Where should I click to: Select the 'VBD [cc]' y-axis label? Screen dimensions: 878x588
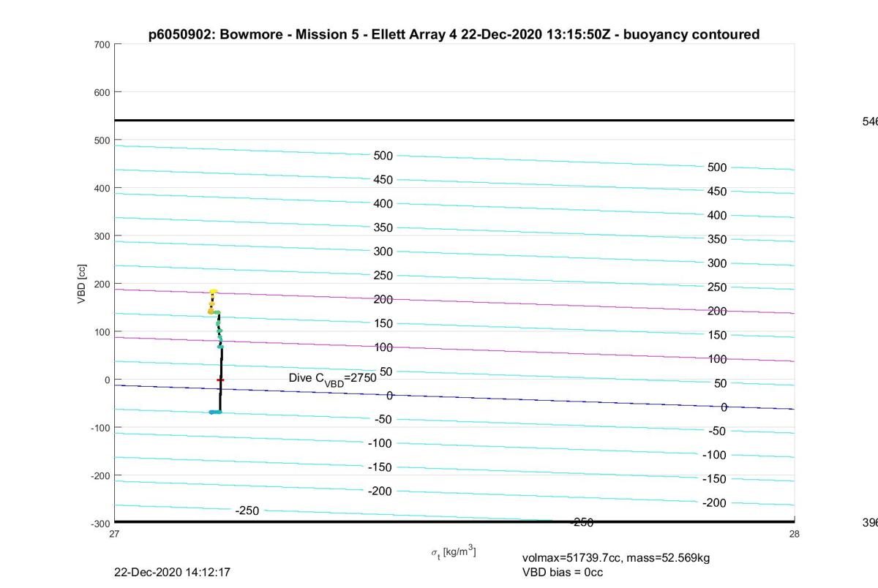(x=83, y=282)
